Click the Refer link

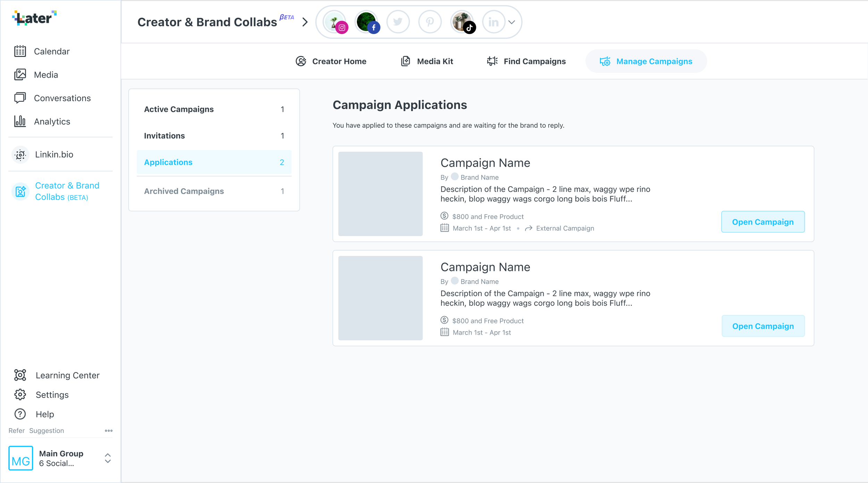(x=16, y=431)
